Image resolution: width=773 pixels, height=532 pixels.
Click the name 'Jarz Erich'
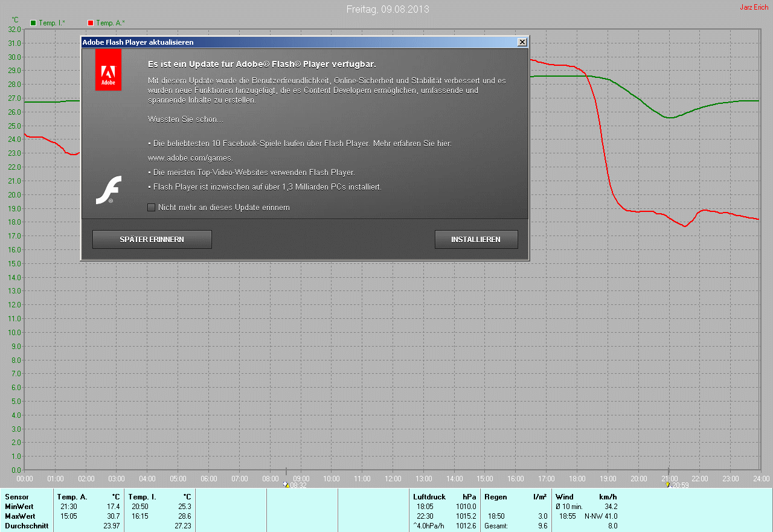(754, 7)
